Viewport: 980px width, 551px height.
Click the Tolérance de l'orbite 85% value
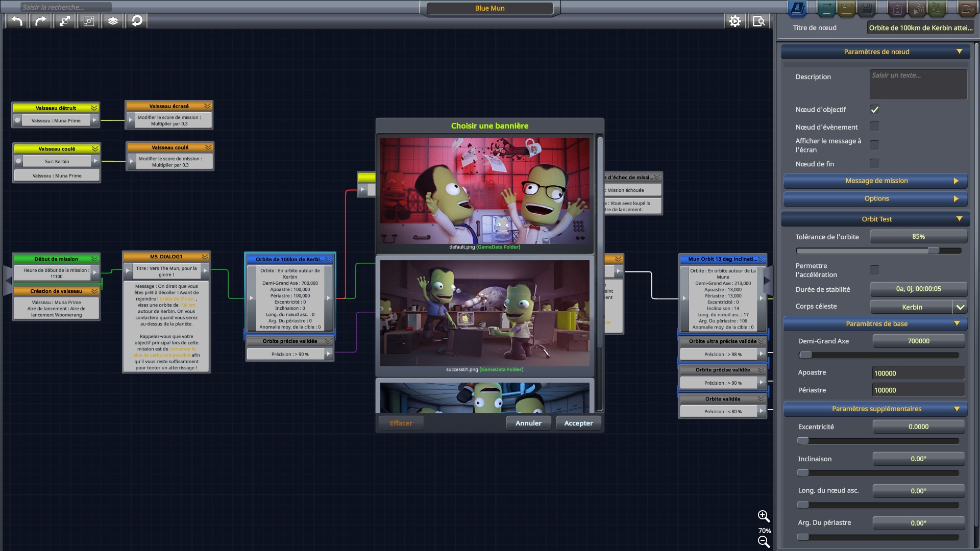(x=918, y=236)
